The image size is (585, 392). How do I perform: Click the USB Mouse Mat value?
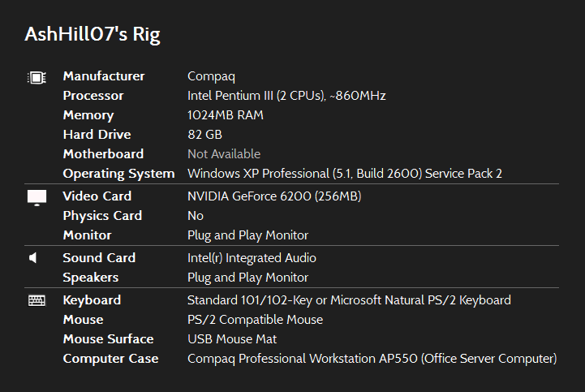[x=232, y=339]
